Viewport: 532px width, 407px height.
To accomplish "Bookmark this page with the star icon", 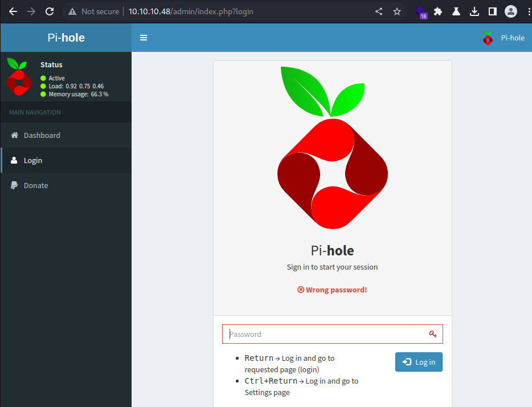I will click(x=397, y=11).
